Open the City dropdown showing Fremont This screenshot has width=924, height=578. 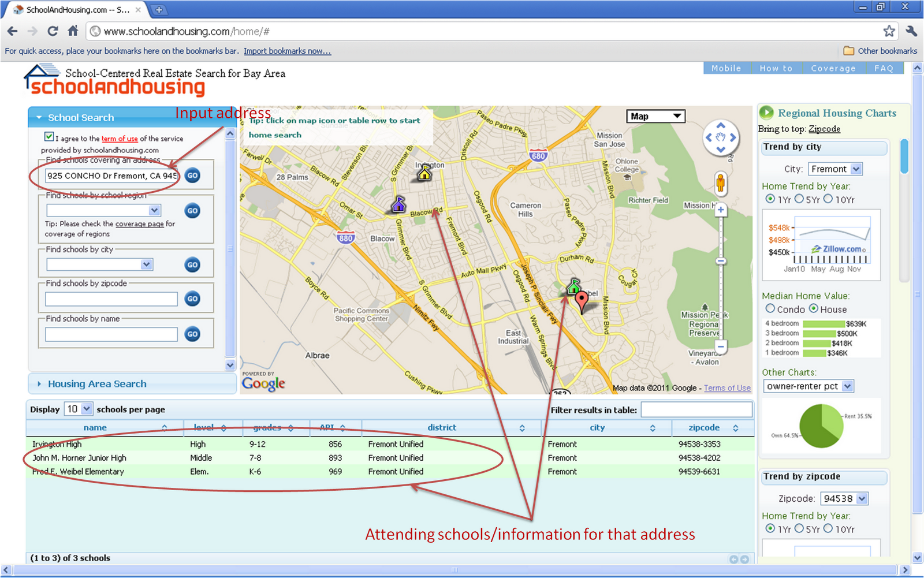(x=835, y=169)
